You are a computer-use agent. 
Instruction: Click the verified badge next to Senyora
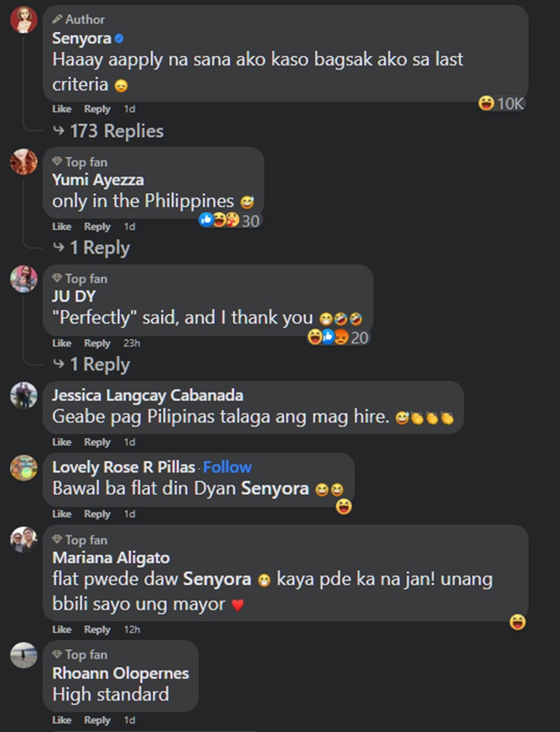[x=119, y=39]
